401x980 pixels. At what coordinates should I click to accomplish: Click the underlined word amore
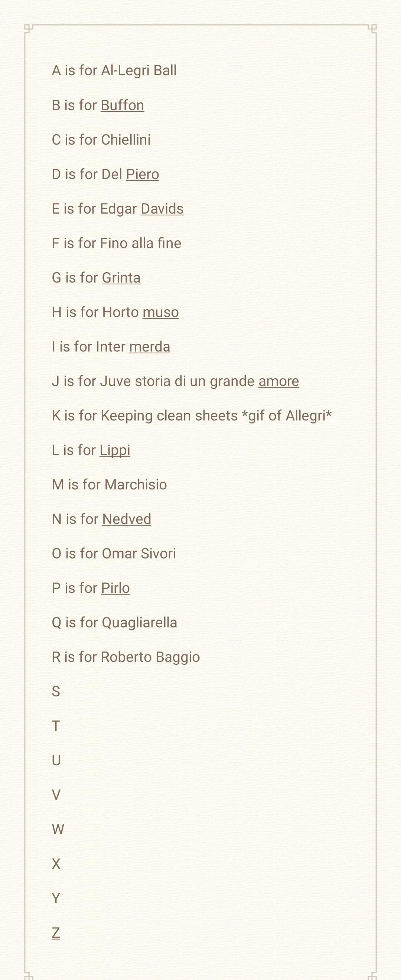coord(279,381)
